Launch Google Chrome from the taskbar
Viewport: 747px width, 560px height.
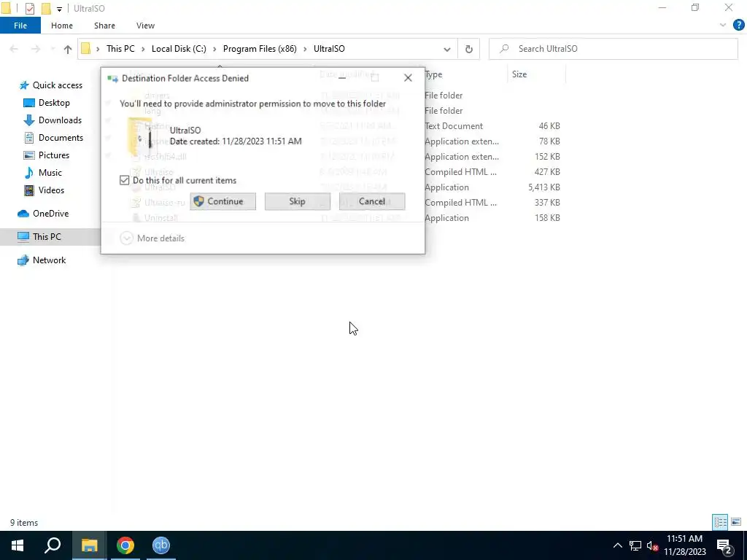pyautogui.click(x=125, y=545)
